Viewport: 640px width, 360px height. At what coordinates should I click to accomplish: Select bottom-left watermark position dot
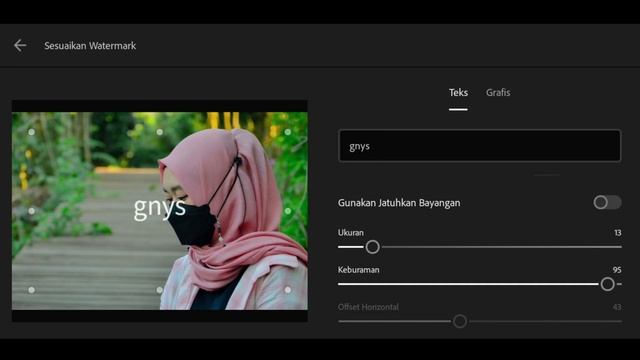[x=31, y=290]
